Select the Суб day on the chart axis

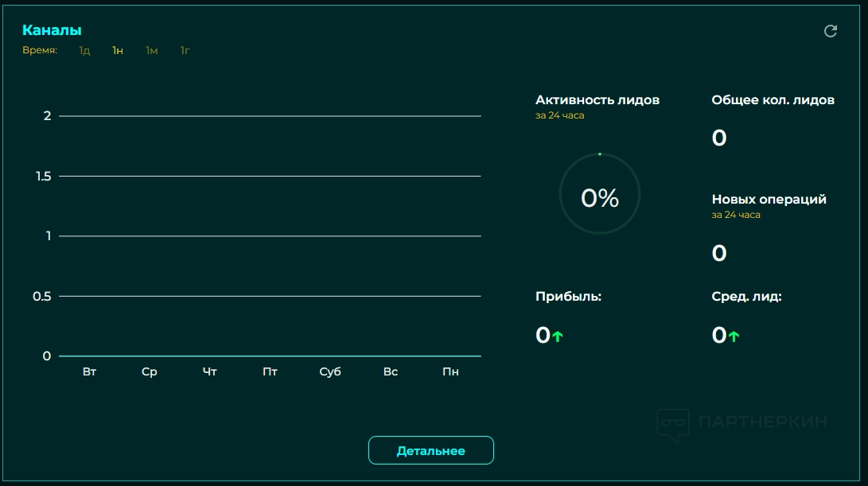pyautogui.click(x=330, y=372)
